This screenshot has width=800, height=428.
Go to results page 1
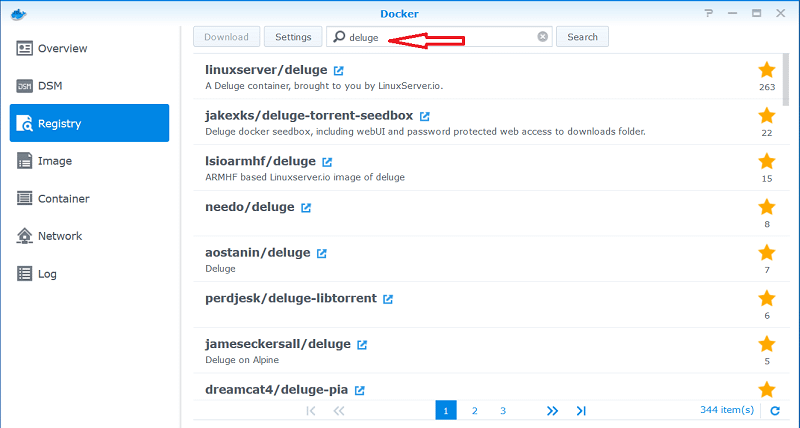446,410
